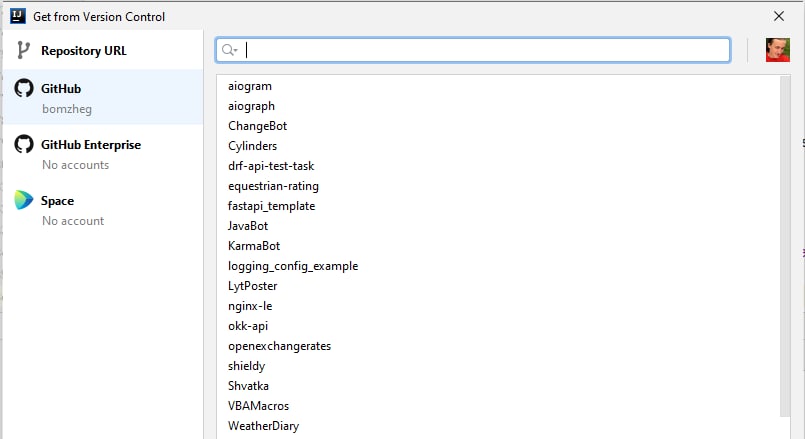Image resolution: width=805 pixels, height=439 pixels.
Task: Select the aiograph repository
Action: (498, 106)
